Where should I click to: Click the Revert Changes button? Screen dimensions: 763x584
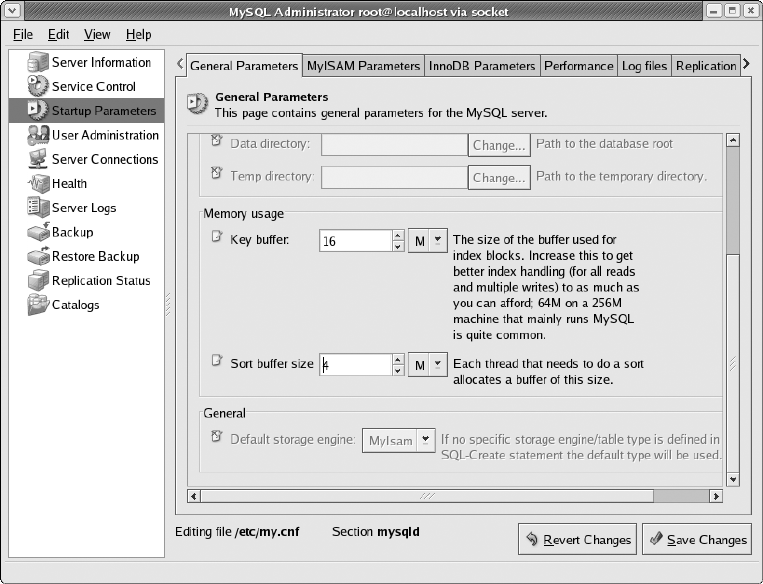(578, 539)
